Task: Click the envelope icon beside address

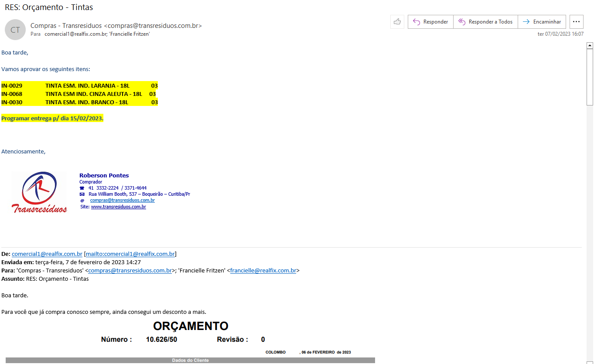Action: [x=82, y=194]
